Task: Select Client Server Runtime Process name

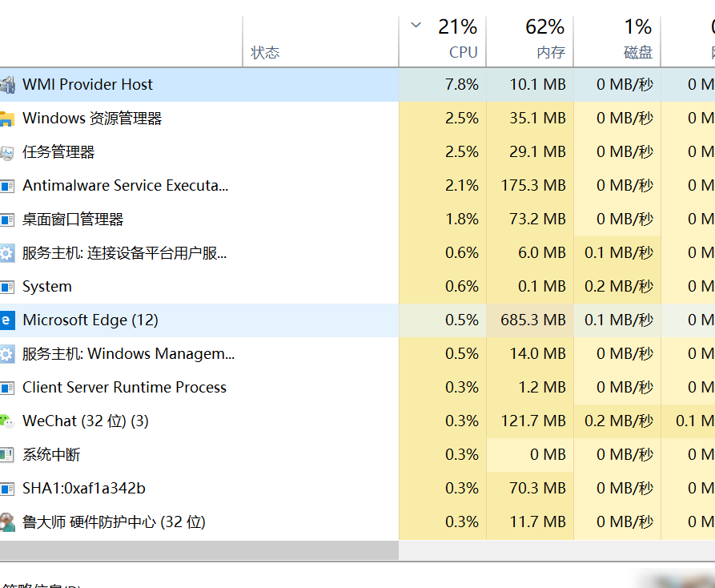Action: coord(124,387)
